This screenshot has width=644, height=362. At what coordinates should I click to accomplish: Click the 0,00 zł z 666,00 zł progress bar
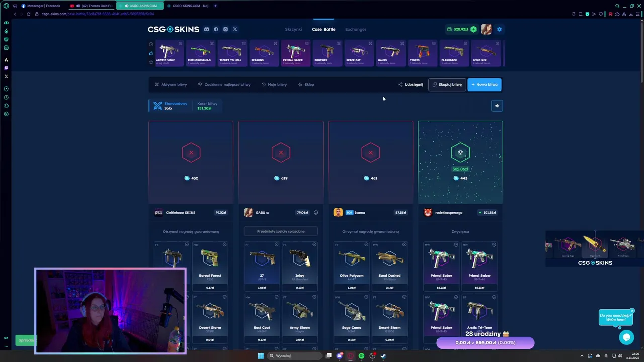click(485, 343)
